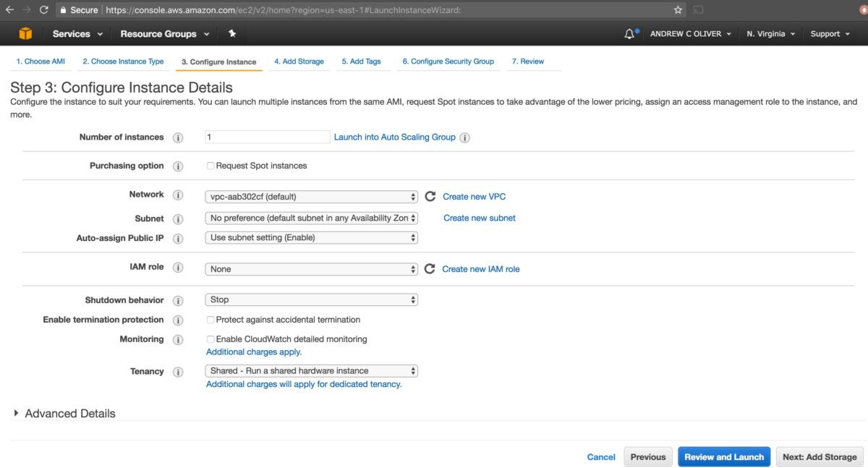Open Shutdown behavior dropdown
The height and width of the screenshot is (468, 868).
click(x=312, y=299)
